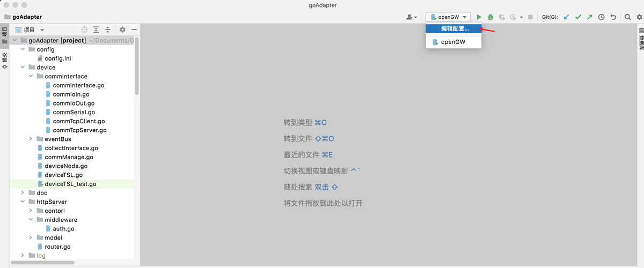Switch to the 提交 side tool tab
This screenshot has height=268, width=644.
click(5, 61)
